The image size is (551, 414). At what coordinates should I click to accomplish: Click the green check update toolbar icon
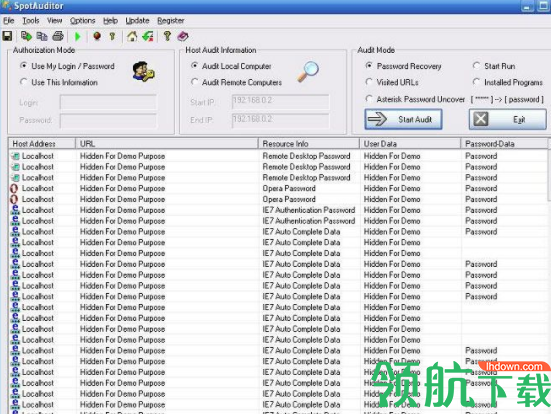[x=148, y=36]
